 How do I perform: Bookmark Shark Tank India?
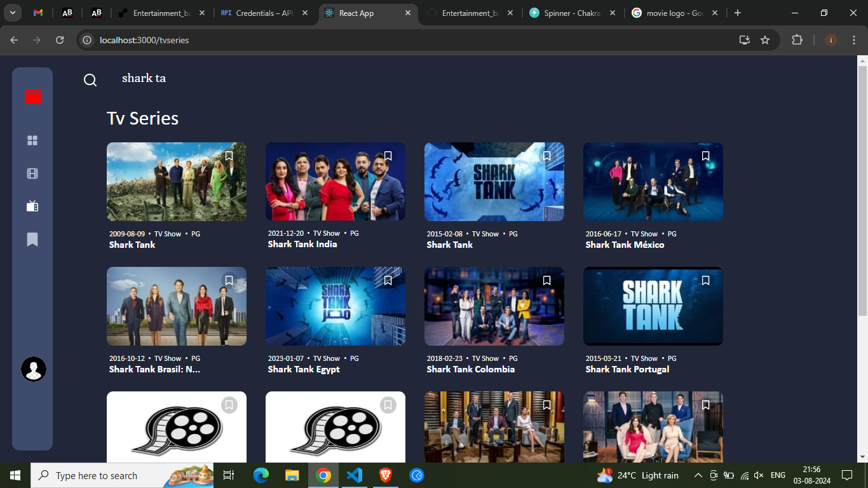point(388,156)
